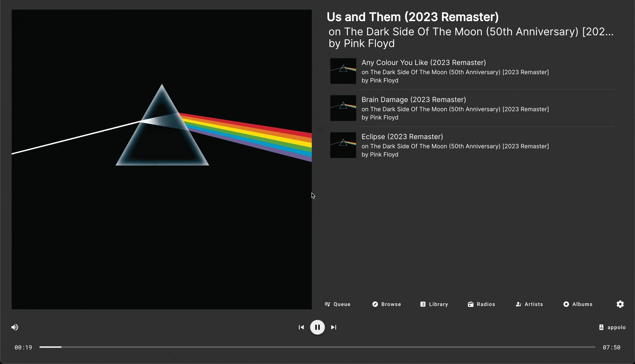Mute audio with the volume speaker icon
Image resolution: width=635 pixels, height=364 pixels.
coord(15,327)
